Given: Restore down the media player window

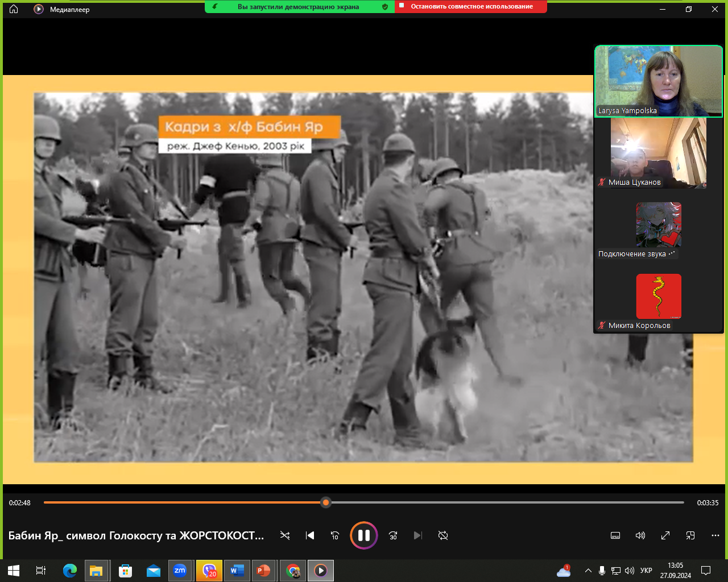Looking at the screenshot, I should (689, 9).
